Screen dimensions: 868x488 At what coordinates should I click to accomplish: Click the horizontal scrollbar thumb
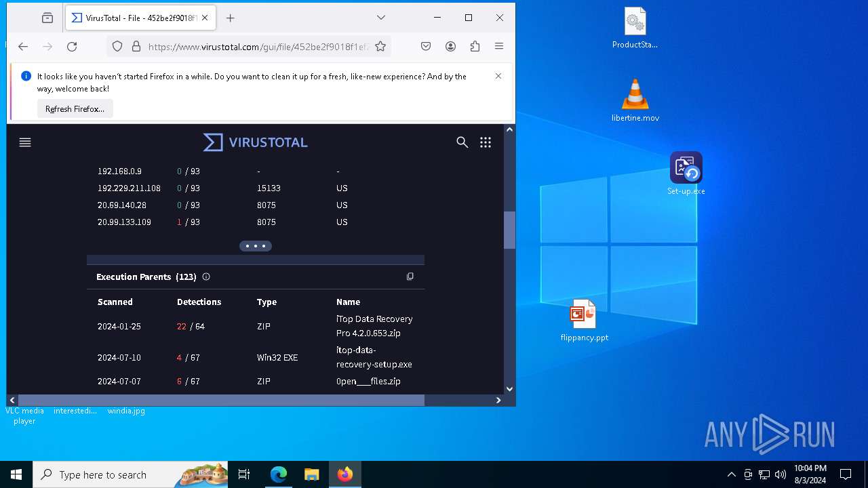[x=221, y=401]
